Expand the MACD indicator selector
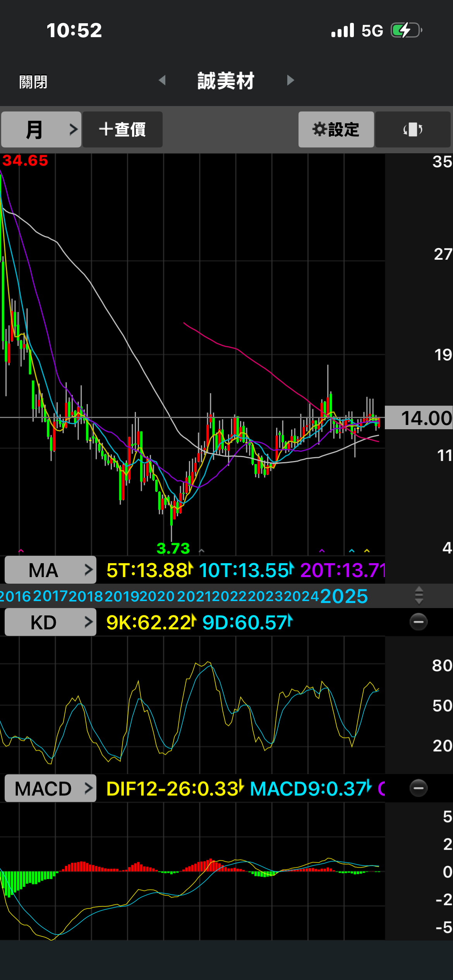This screenshot has width=453, height=980. click(50, 788)
